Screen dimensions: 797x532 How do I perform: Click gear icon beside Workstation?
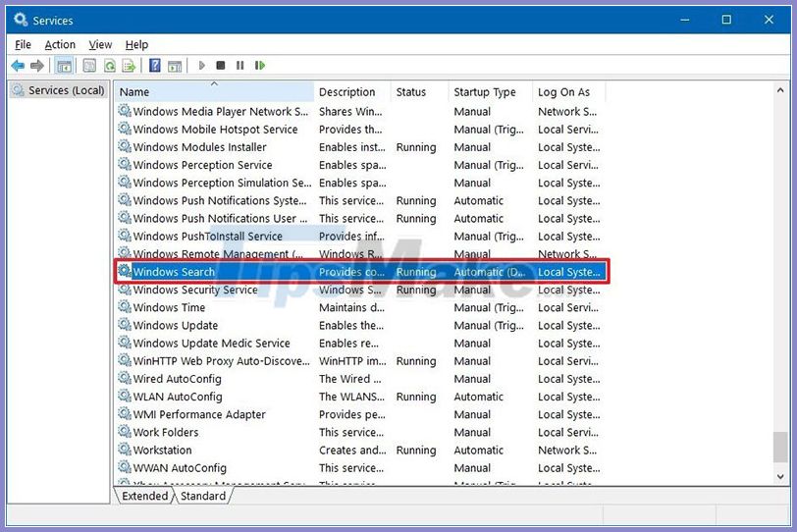125,449
